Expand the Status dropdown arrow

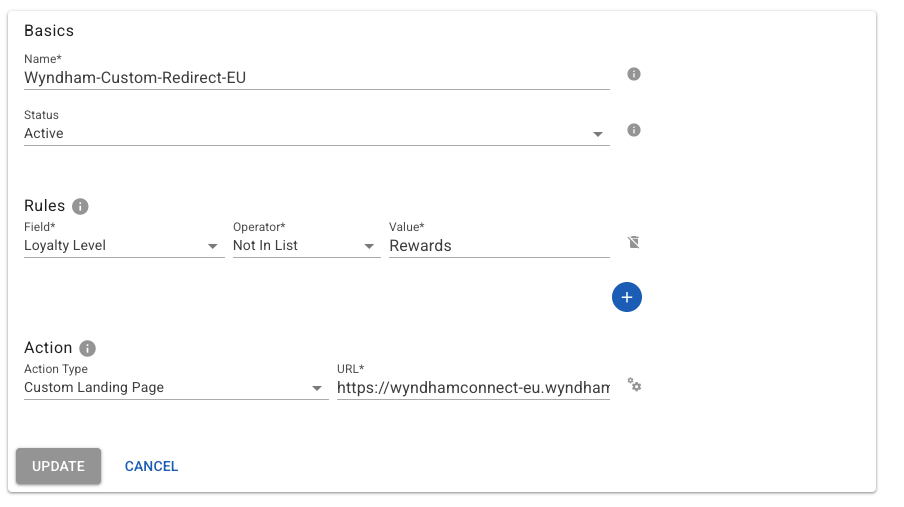coord(598,134)
